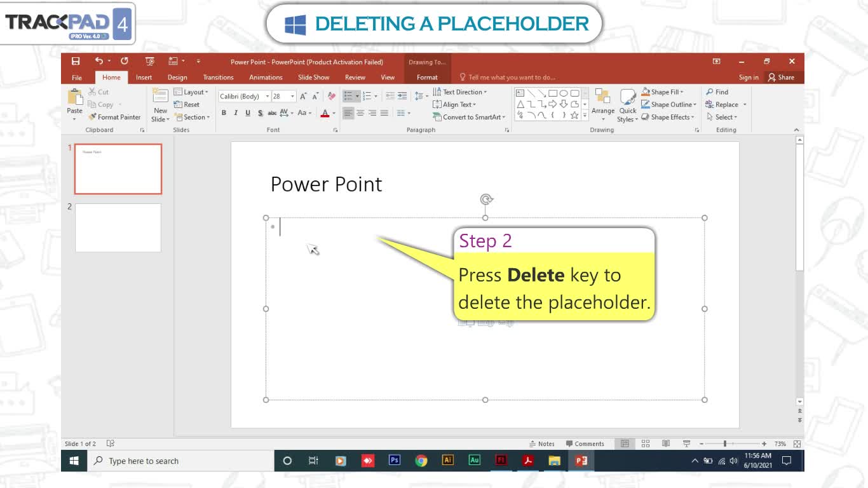The image size is (868, 488).
Task: Click the Cut scissors command
Action: (x=98, y=92)
